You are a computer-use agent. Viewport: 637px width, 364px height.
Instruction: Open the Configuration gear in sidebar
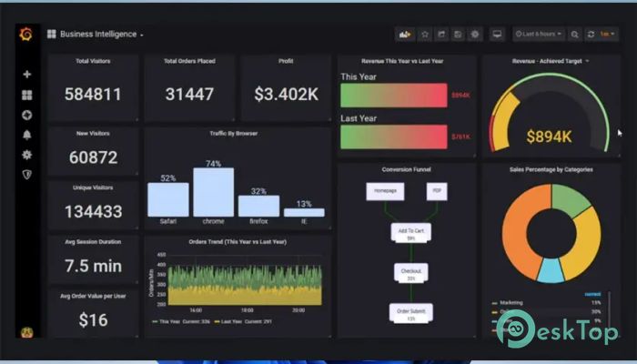pos(26,155)
